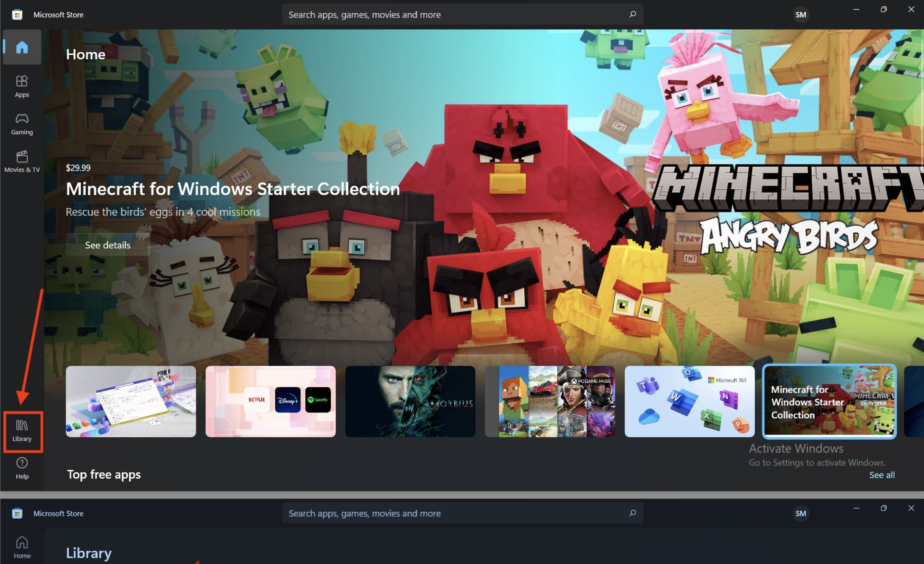Select the PC Game Pass thumbnail
This screenshot has width=924, height=564.
click(550, 401)
